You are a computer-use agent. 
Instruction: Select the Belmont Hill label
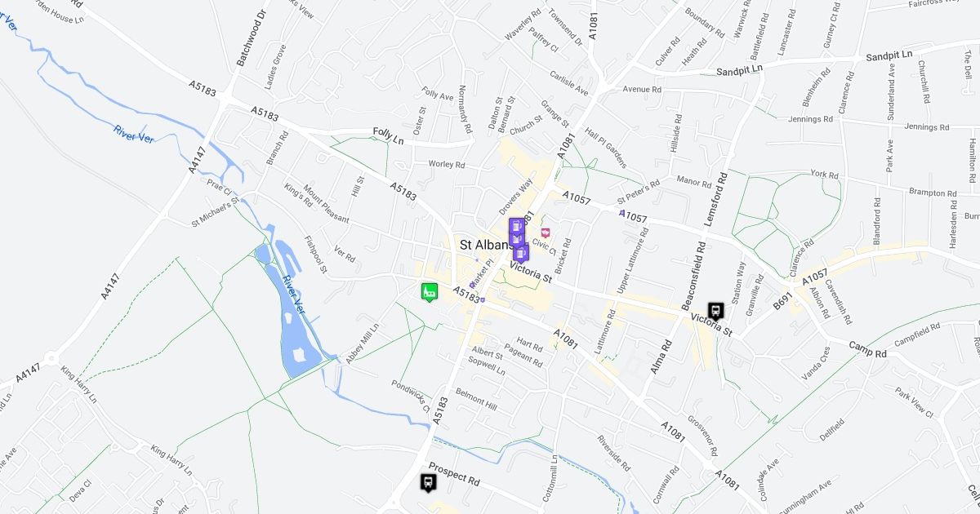476,400
